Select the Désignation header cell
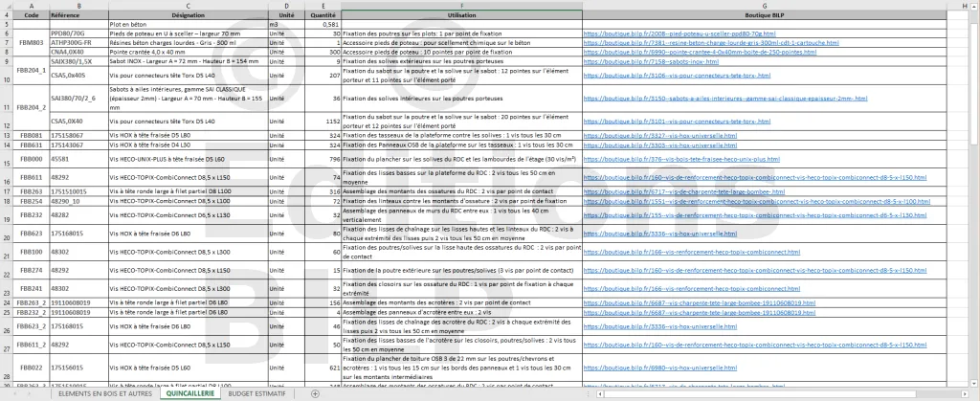 tap(188, 16)
